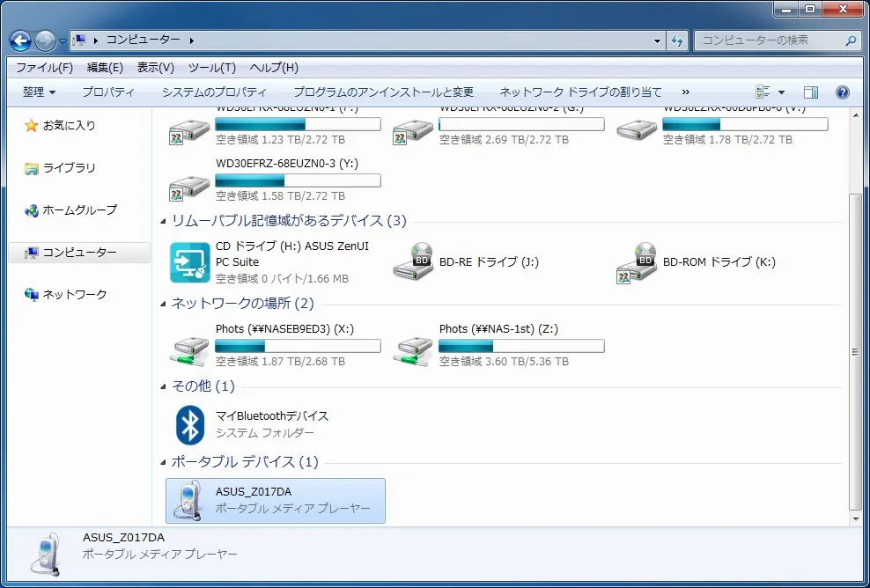Click drive icon with 2.69 TB free
870x588 pixels.
413,132
